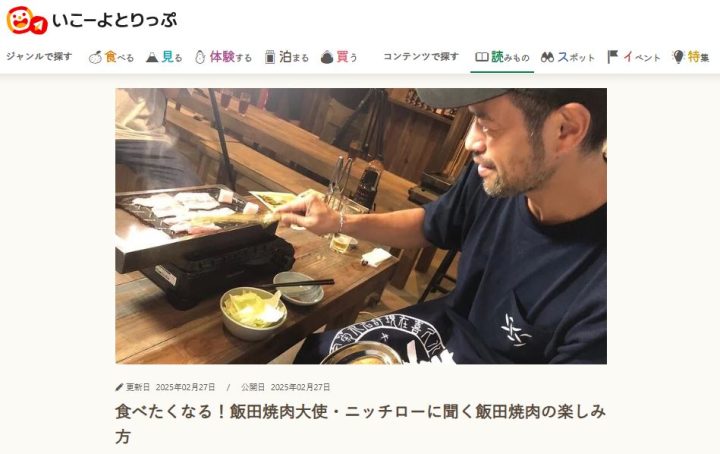Click the building icon beside 泊まる

coord(270,57)
